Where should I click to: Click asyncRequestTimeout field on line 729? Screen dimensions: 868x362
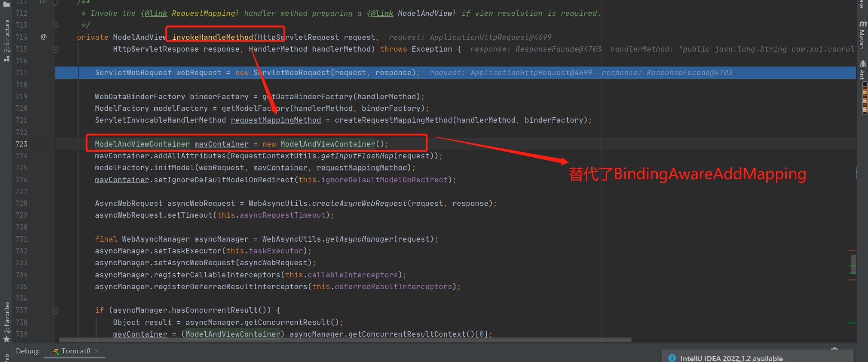(x=282, y=215)
